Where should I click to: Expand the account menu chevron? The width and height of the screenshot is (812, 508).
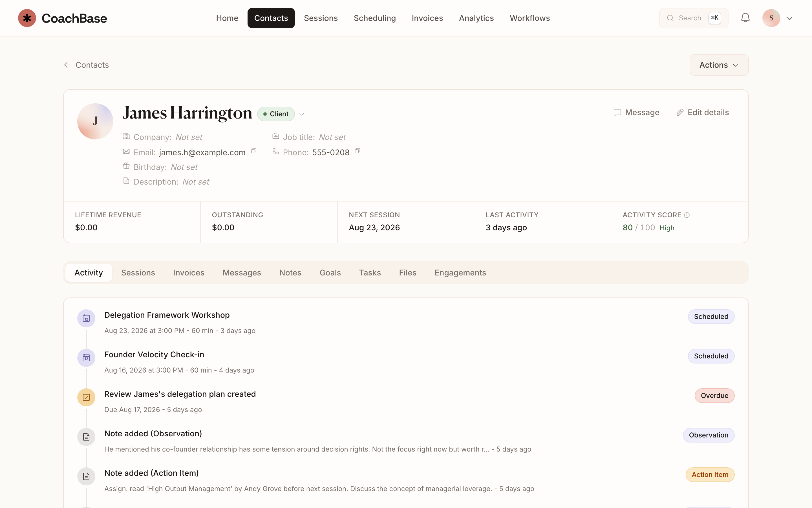click(789, 18)
